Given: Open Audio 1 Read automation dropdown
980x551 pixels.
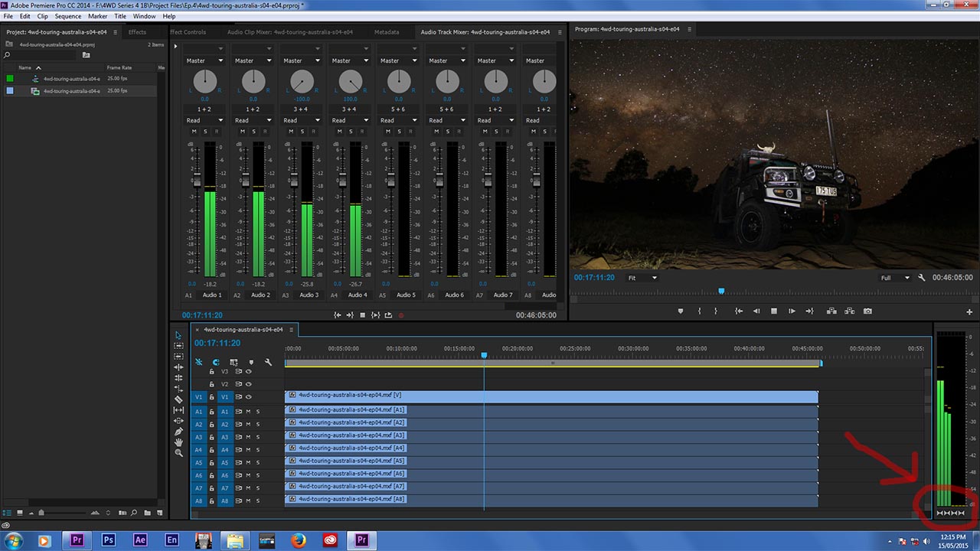Looking at the screenshot, I should click(204, 120).
